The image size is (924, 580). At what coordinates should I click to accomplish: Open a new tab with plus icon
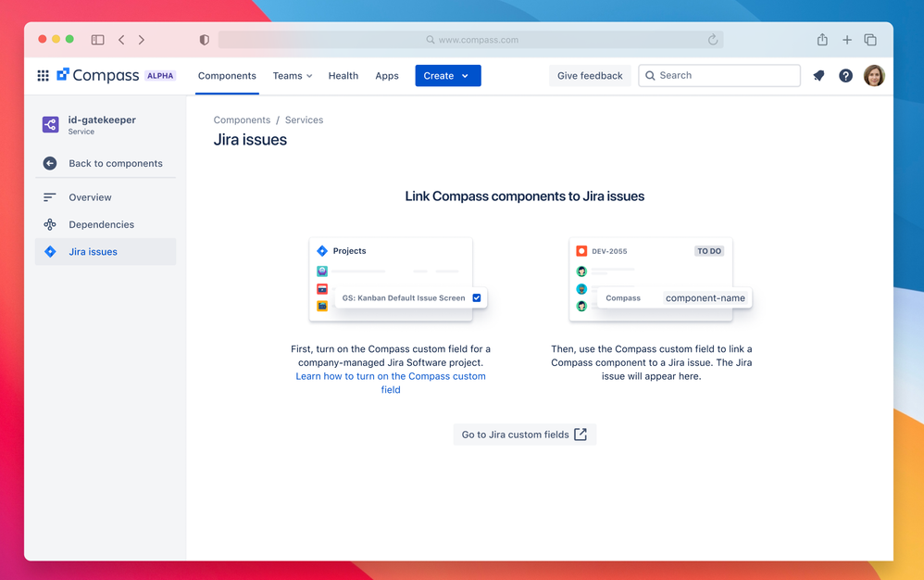pos(847,40)
